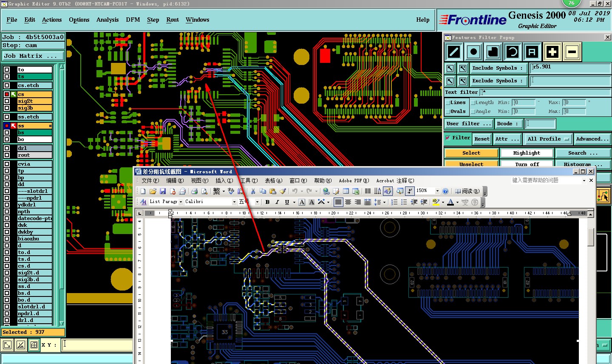The image size is (612, 364).
Task: Click the orange Select button
Action: pyautogui.click(x=471, y=153)
